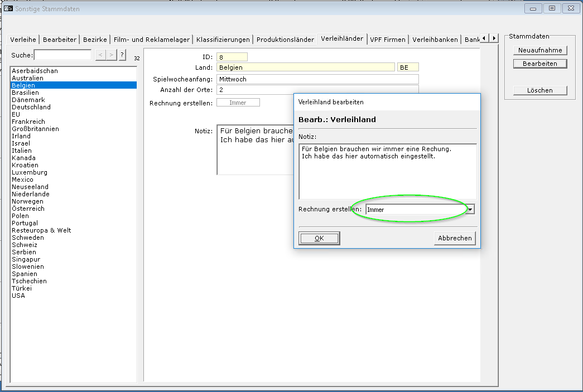The image size is (583, 392).
Task: Click the next search result arrow button
Action: pos(112,55)
